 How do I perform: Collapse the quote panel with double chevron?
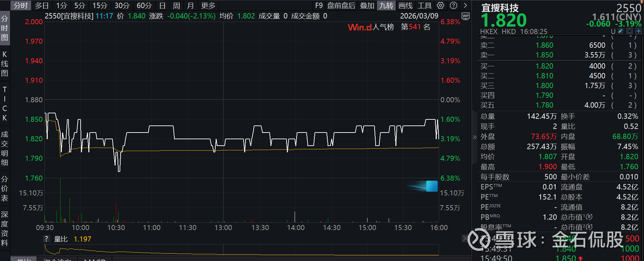tap(475, 137)
